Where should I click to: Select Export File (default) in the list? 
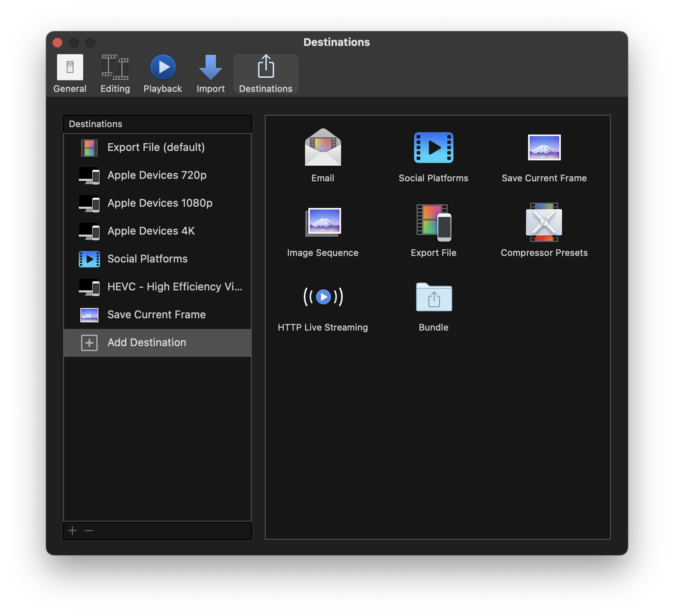pyautogui.click(x=156, y=148)
